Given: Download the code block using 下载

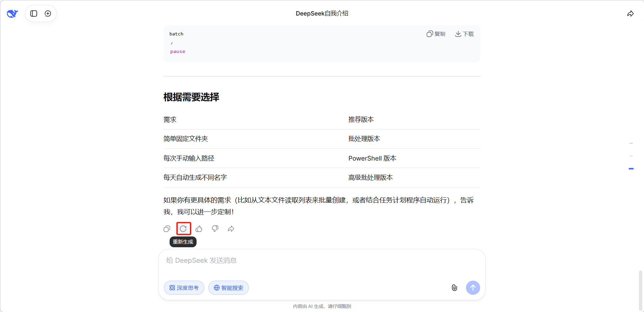Looking at the screenshot, I should pyautogui.click(x=464, y=34).
